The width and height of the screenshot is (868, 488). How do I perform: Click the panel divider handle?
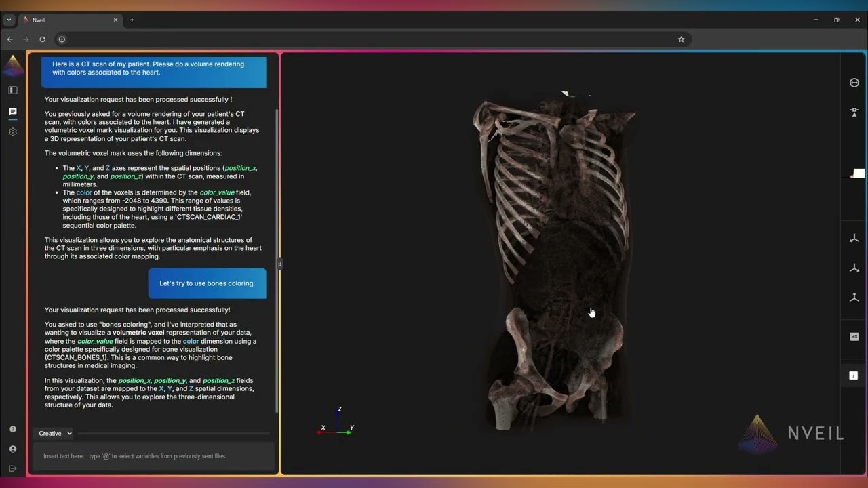pyautogui.click(x=279, y=264)
